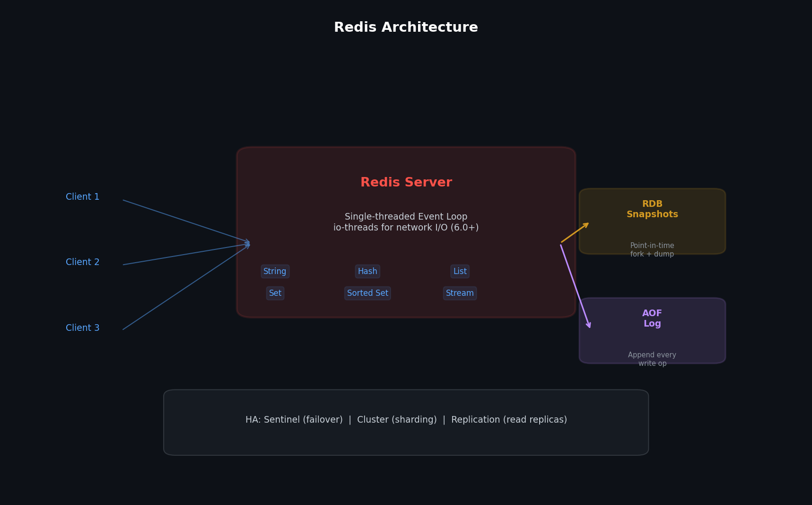Click the Redis Architecture title
Viewport: 812px width, 505px height.
pyautogui.click(x=406, y=27)
